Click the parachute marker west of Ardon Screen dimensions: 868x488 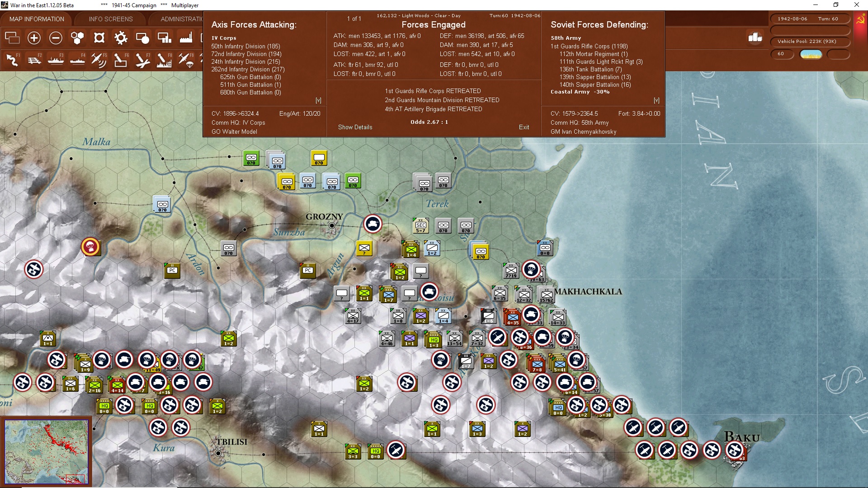coord(91,247)
